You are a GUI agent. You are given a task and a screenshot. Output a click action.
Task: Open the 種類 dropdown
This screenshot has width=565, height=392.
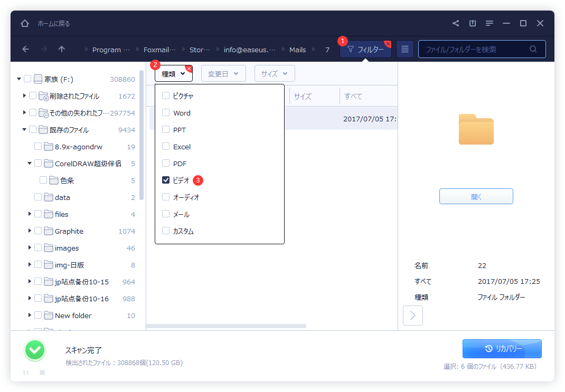coord(174,74)
